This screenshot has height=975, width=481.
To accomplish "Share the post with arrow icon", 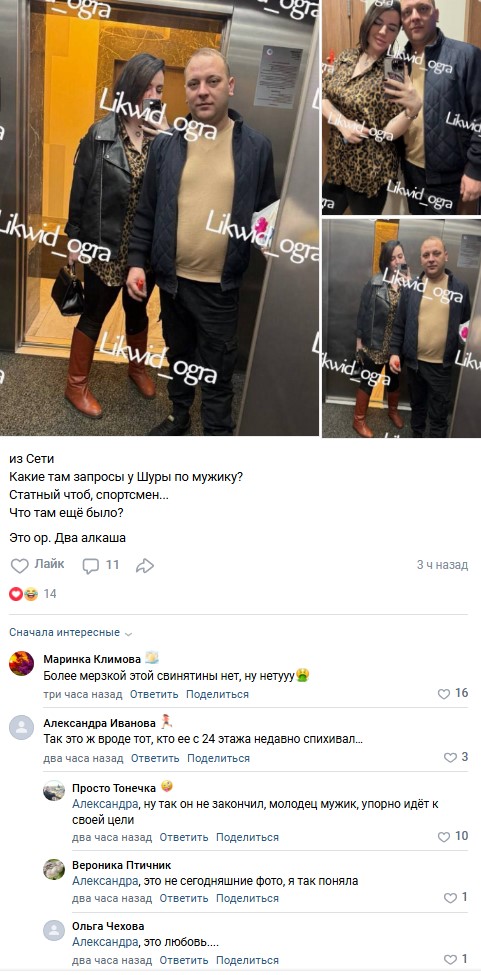I will [x=145, y=565].
